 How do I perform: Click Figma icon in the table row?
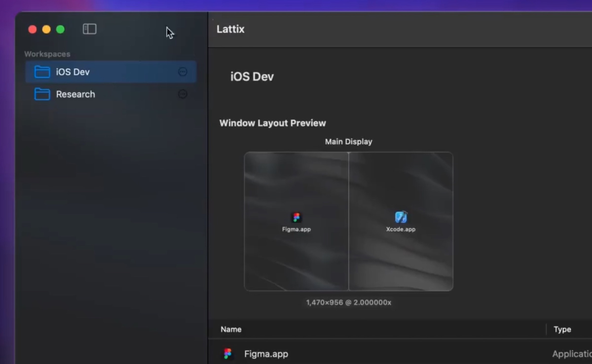coord(227,354)
